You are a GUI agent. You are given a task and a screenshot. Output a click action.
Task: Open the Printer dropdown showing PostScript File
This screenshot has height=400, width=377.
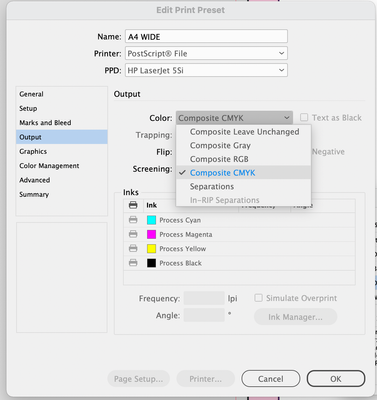pos(206,53)
